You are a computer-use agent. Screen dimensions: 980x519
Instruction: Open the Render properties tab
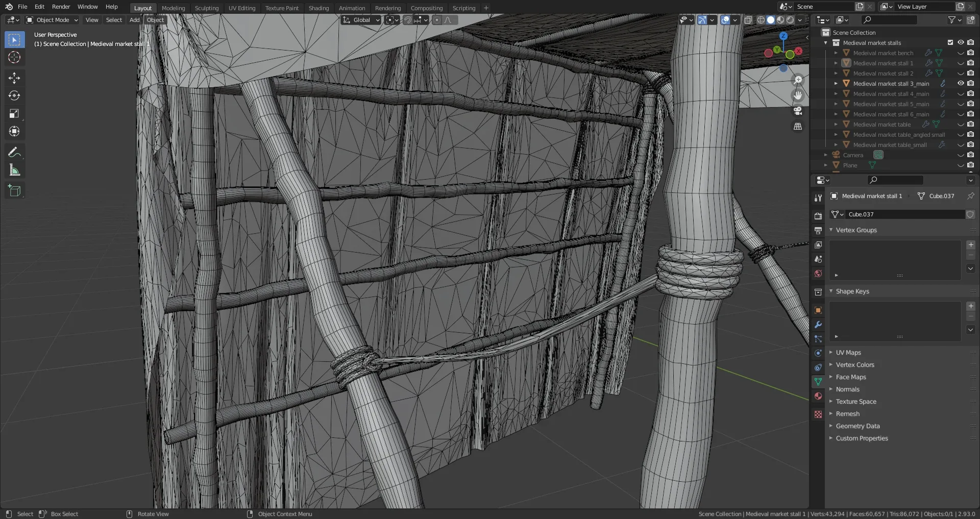coord(818,216)
